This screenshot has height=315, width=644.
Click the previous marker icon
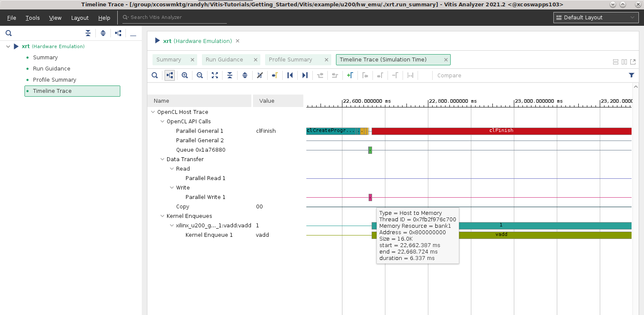(x=365, y=75)
